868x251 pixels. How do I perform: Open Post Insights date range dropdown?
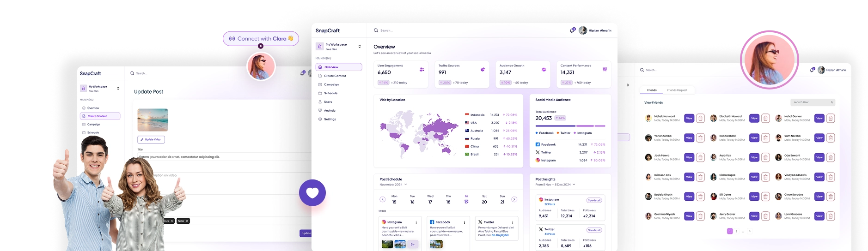point(555,185)
